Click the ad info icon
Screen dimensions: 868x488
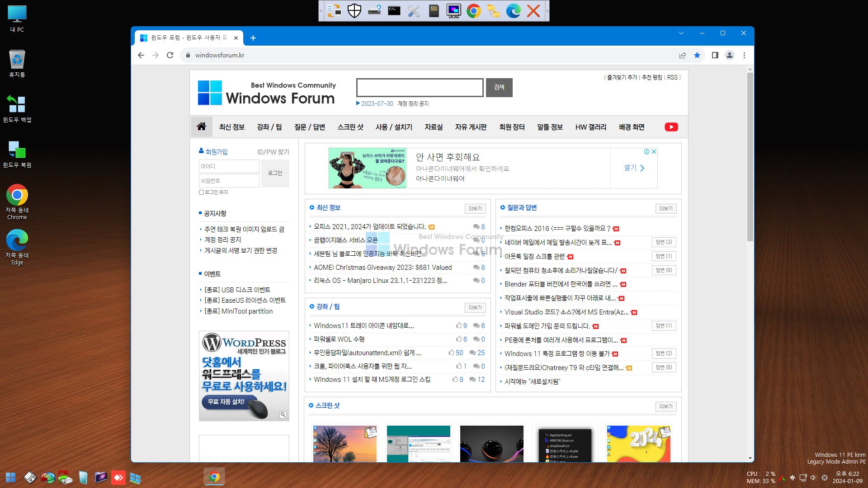(647, 152)
